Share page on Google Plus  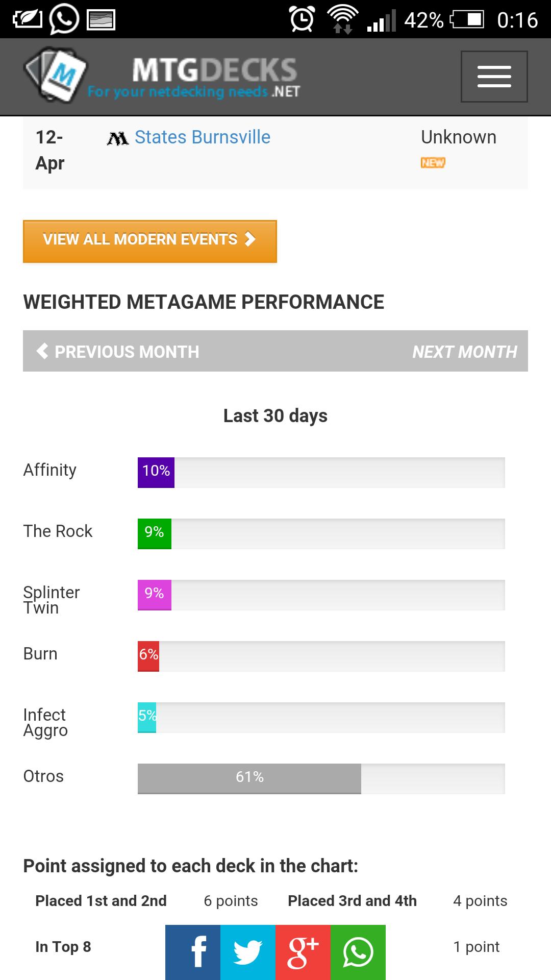tap(303, 952)
